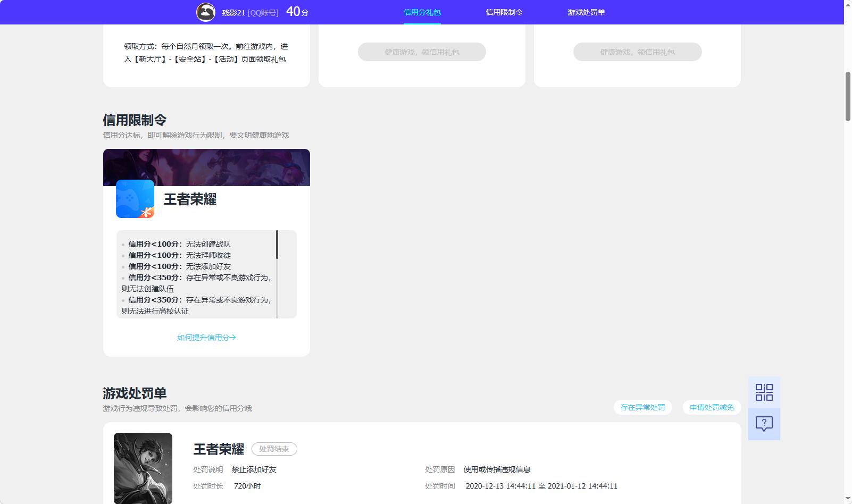Click the 领取方式 instructions text
Screen dimensions: 852x504
click(206, 53)
